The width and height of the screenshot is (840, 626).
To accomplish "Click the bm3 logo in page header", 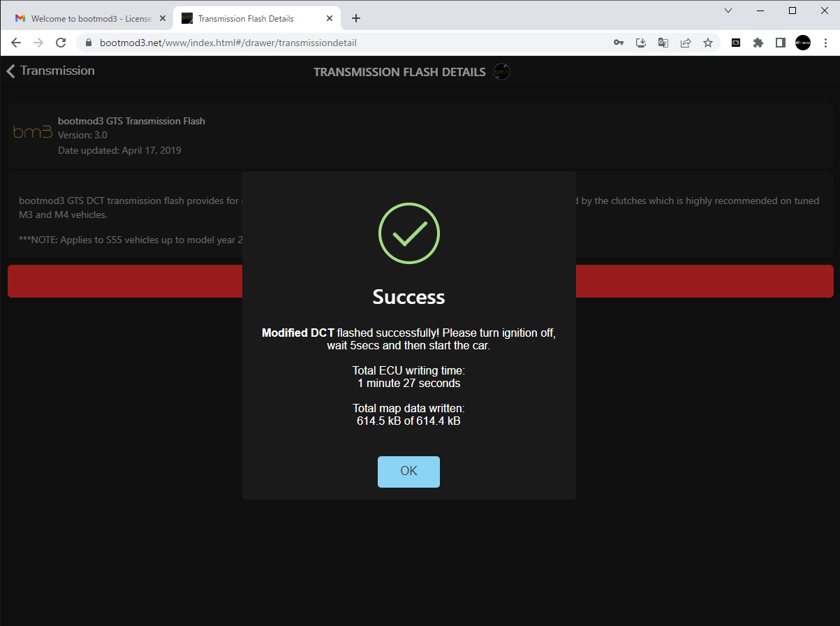I will [x=501, y=71].
